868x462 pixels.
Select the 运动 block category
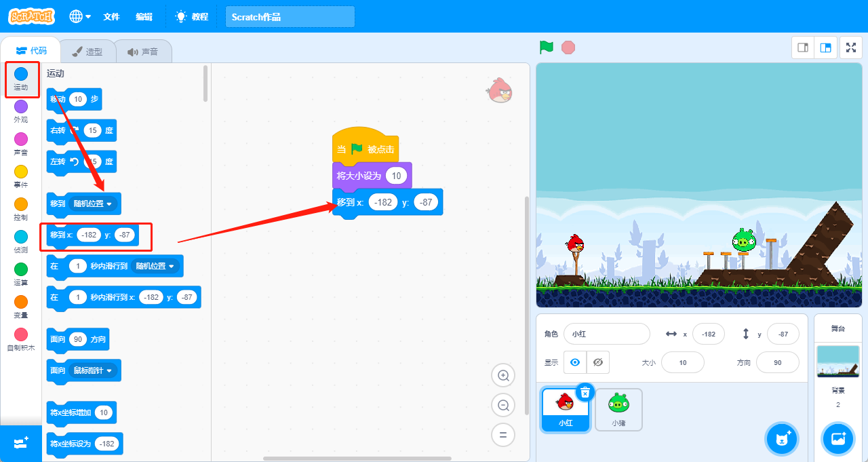coord(21,79)
